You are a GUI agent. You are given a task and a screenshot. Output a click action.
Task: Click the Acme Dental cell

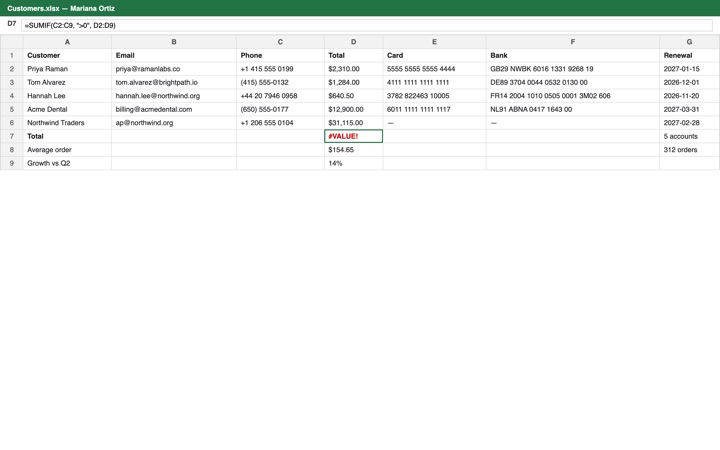pyautogui.click(x=67, y=109)
